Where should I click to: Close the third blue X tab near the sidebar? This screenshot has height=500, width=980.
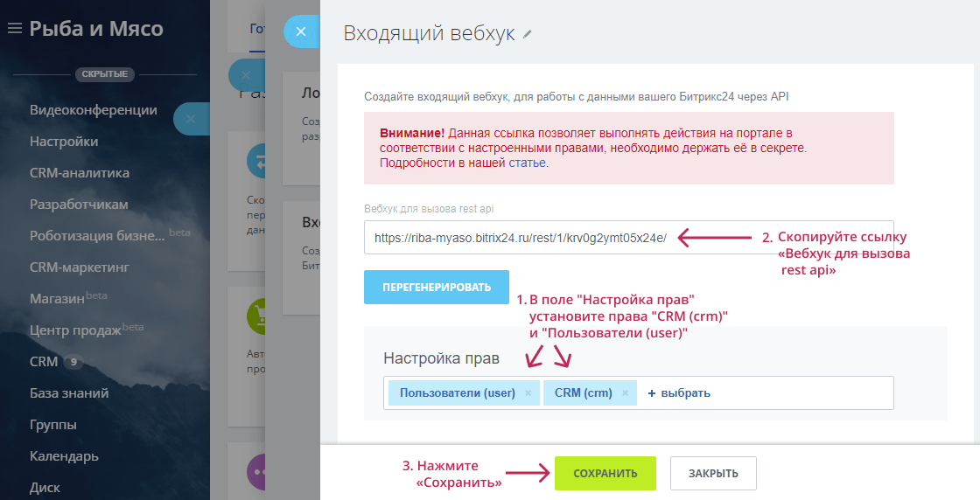(x=191, y=118)
